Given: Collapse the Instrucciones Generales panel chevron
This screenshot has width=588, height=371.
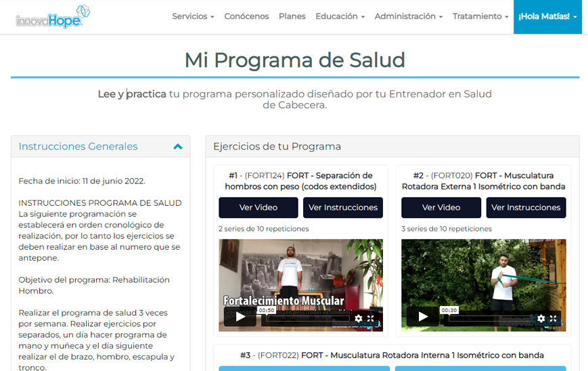Looking at the screenshot, I should click(x=177, y=147).
